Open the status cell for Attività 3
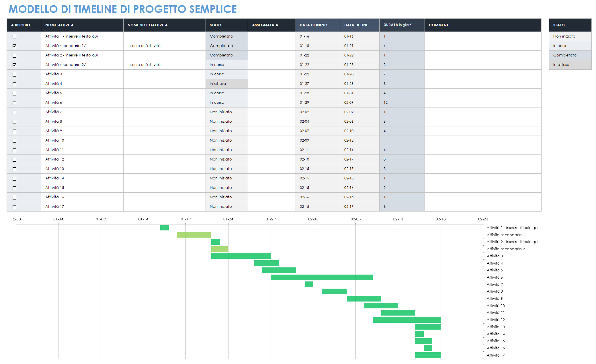Viewport: 596px width, 364px height. click(227, 74)
